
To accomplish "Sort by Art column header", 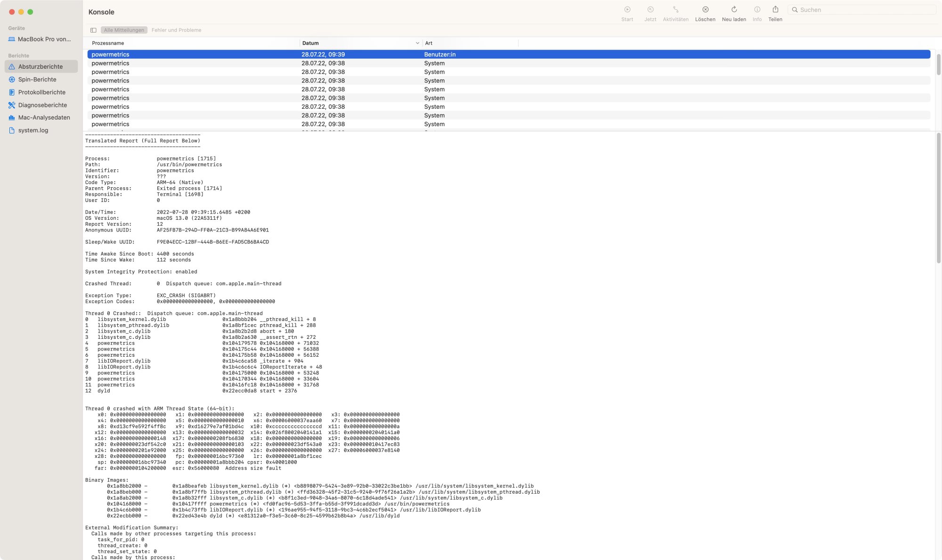I will pos(429,43).
